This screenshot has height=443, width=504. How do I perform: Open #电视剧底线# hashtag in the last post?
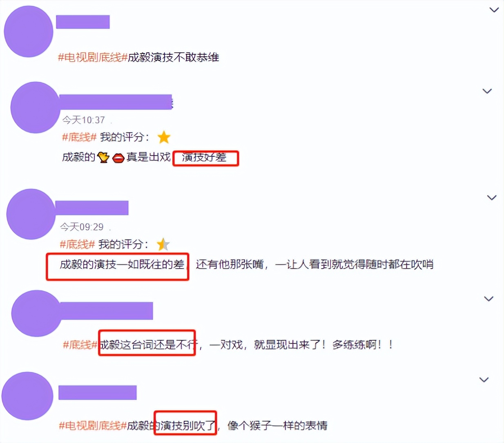(x=93, y=426)
